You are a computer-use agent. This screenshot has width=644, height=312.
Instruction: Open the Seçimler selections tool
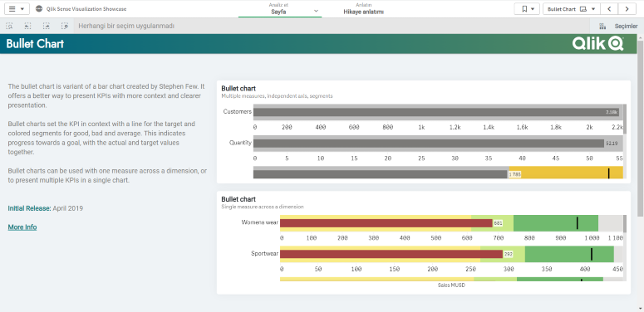pyautogui.click(x=617, y=26)
